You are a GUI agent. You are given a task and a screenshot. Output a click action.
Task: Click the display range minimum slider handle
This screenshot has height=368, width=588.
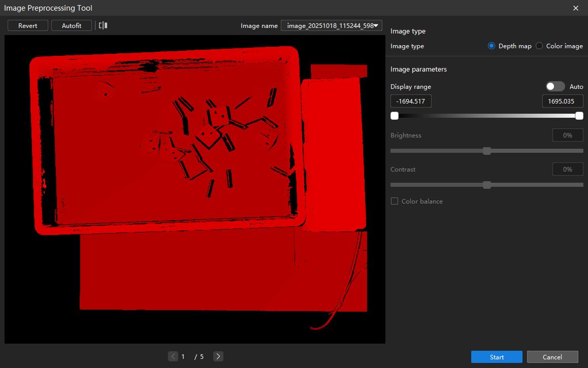(395, 116)
